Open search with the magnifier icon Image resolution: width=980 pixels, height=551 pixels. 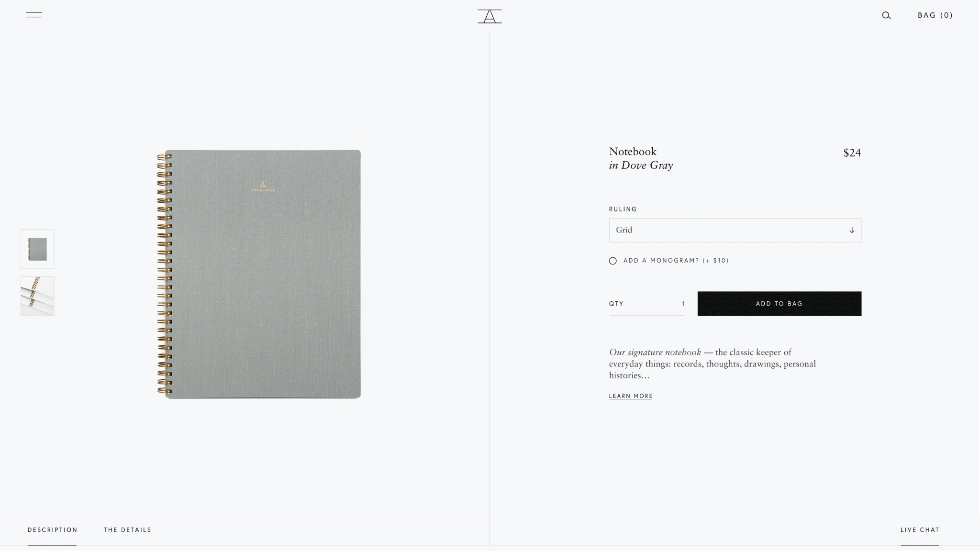[886, 15]
